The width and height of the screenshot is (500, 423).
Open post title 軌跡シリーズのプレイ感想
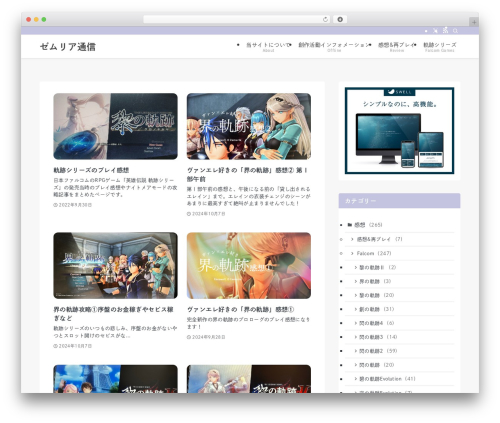coord(91,170)
